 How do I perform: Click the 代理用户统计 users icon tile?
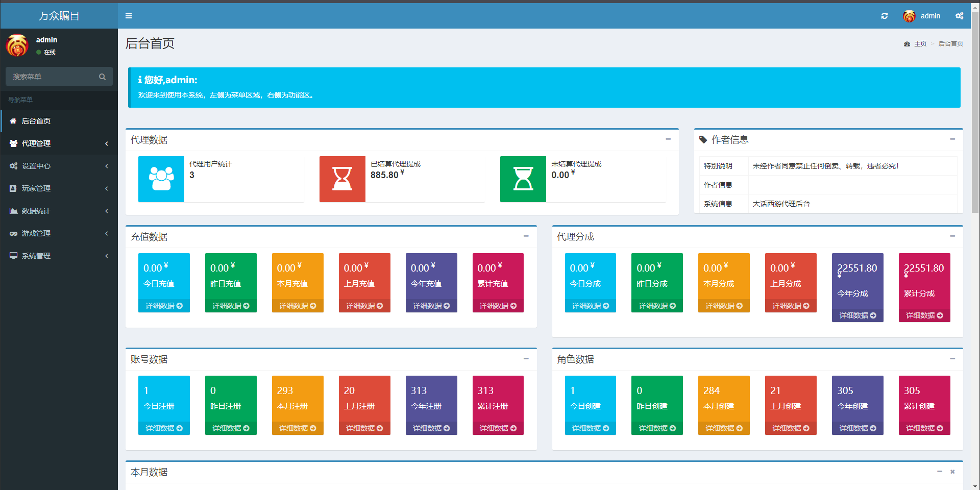(x=161, y=179)
